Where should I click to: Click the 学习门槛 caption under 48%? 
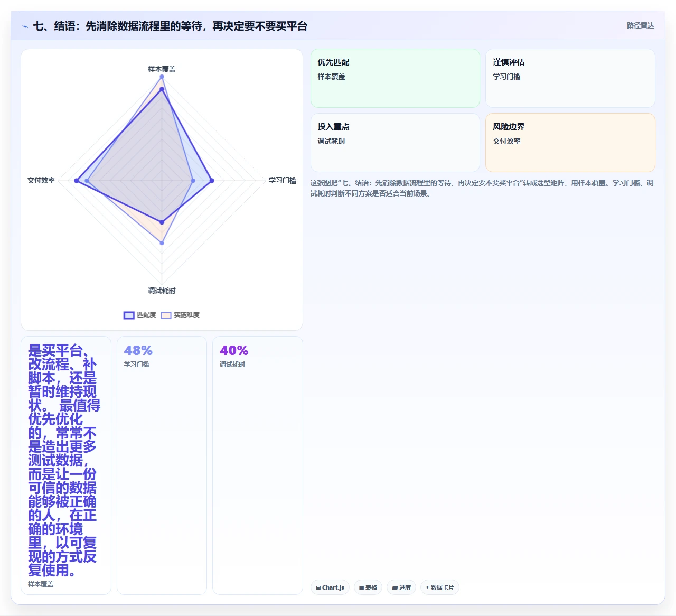(136, 365)
